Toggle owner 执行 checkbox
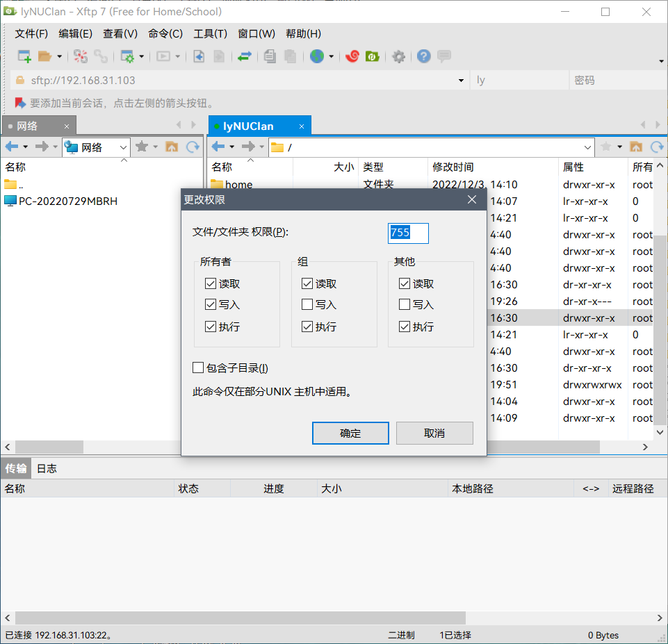Image resolution: width=668 pixels, height=644 pixels. (x=211, y=327)
